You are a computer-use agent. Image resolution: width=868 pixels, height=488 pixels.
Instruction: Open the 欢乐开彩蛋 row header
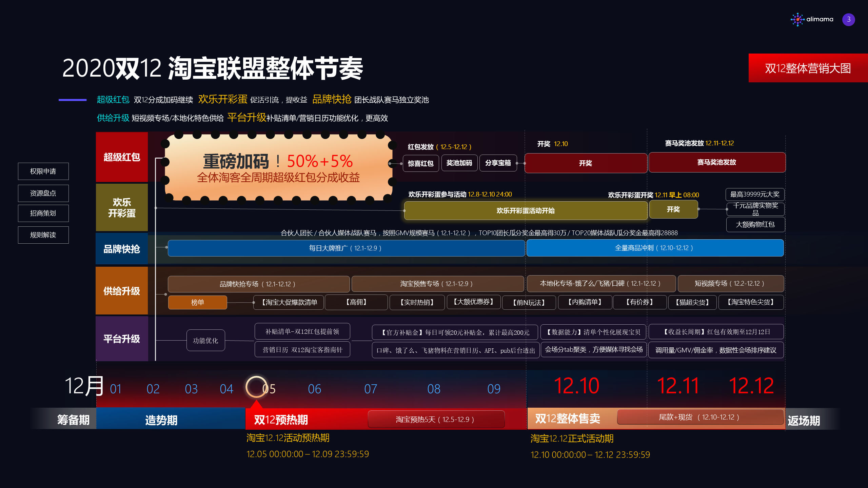[x=122, y=207]
